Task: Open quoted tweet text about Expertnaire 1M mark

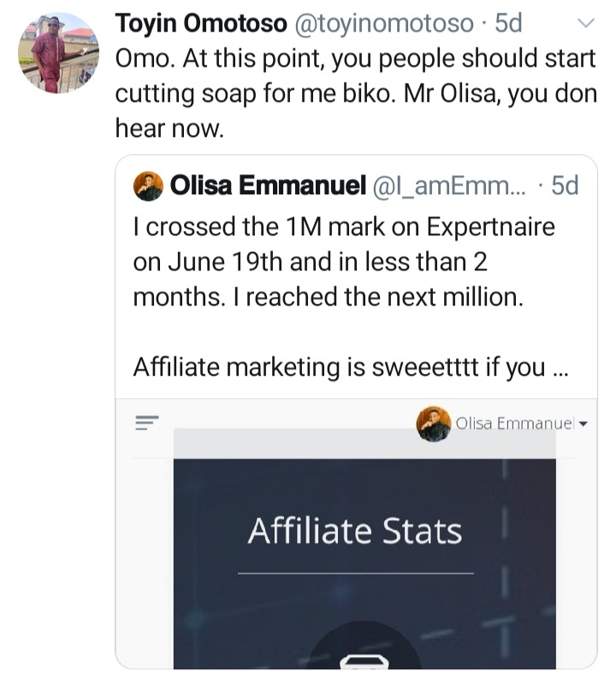Action: click(x=344, y=262)
